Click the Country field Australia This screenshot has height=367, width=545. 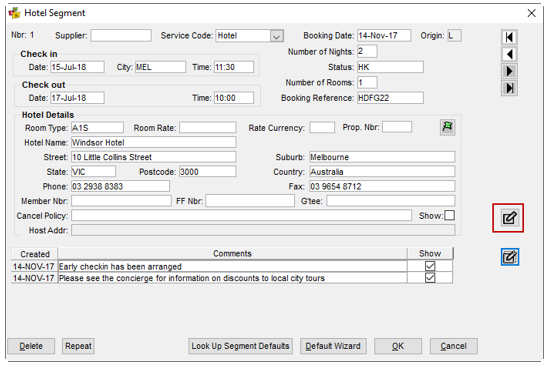coord(382,172)
